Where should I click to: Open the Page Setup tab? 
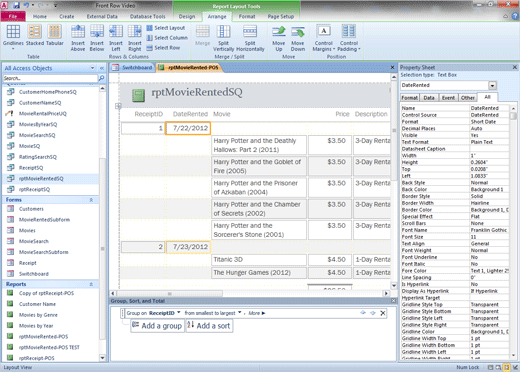click(x=281, y=16)
